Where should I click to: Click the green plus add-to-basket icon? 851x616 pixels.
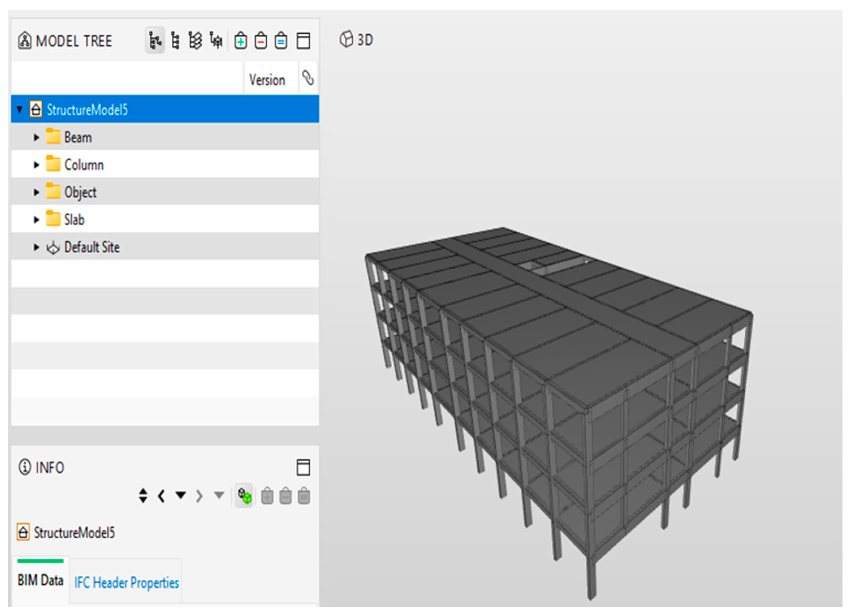[x=241, y=40]
